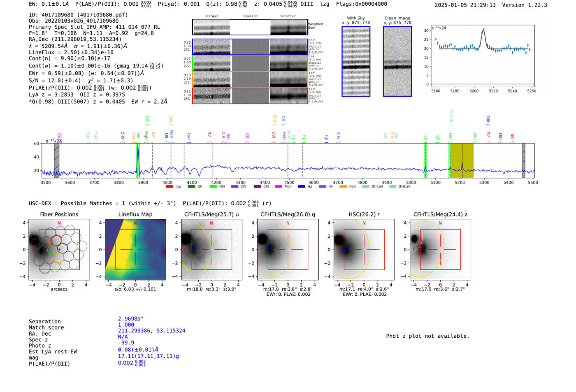The width and height of the screenshot is (576, 392).
Task: Click the green Hβ marker near 5050
Action: [x=425, y=160]
